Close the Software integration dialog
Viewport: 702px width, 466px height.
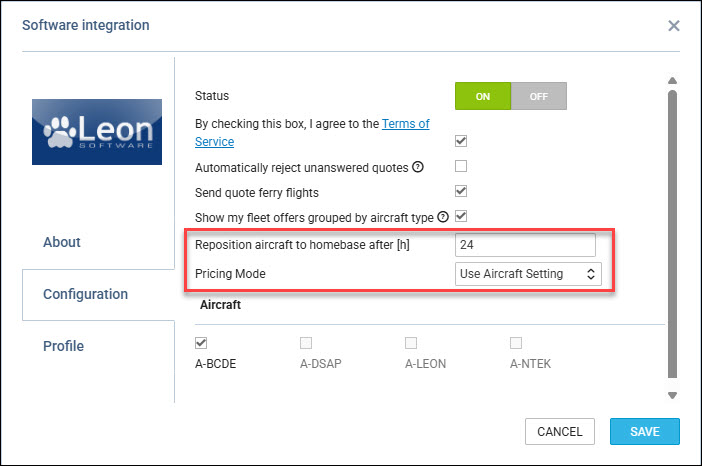(x=673, y=26)
